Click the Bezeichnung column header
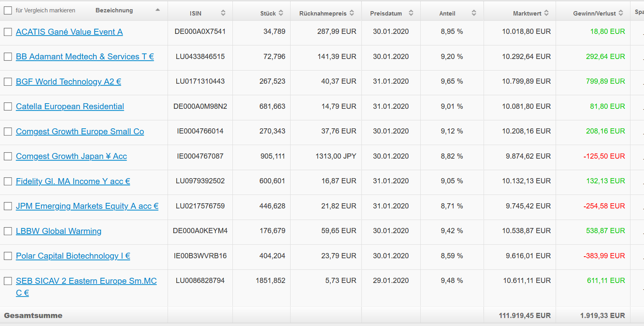The image size is (644, 326). tap(114, 10)
